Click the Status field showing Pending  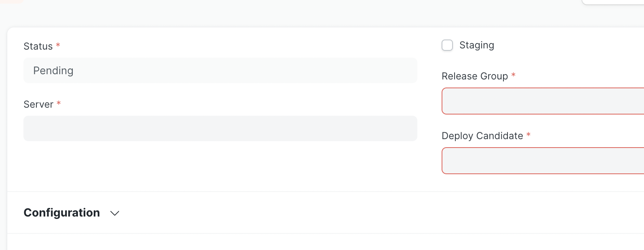220,70
